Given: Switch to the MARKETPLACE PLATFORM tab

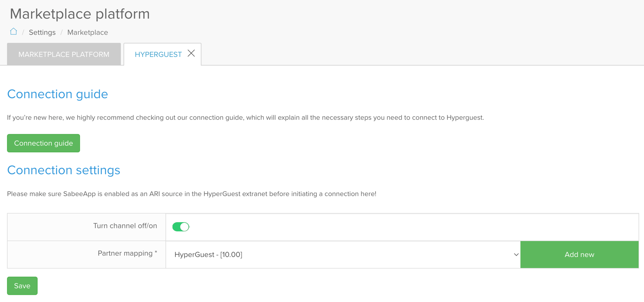Looking at the screenshot, I should click(x=64, y=54).
